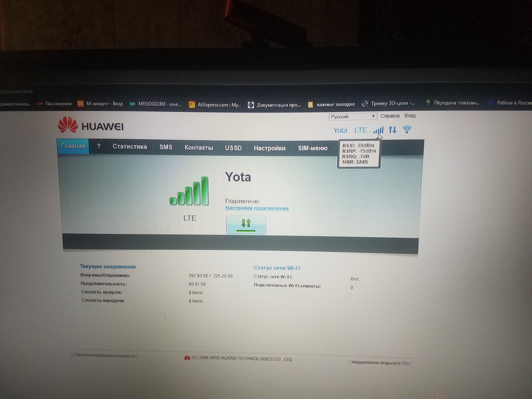Image resolution: width=532 pixels, height=399 pixels.
Task: Open the важные закладки bookmarks folder
Action: [331, 104]
